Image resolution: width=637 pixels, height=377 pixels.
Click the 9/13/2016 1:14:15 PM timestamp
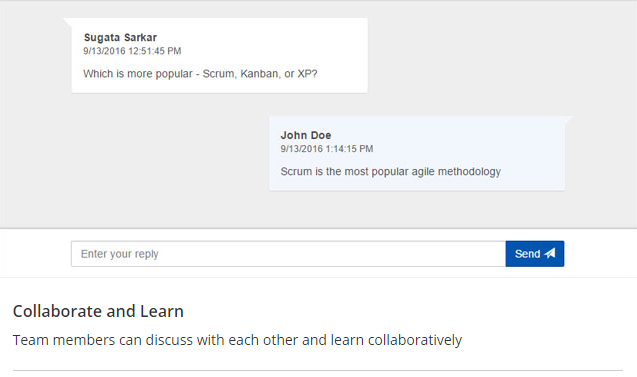coord(327,149)
